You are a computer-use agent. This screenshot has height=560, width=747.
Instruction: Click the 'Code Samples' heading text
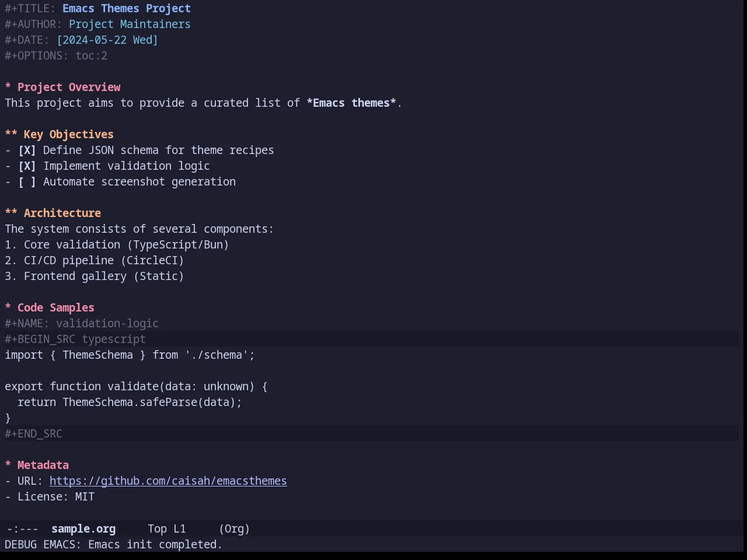click(56, 307)
